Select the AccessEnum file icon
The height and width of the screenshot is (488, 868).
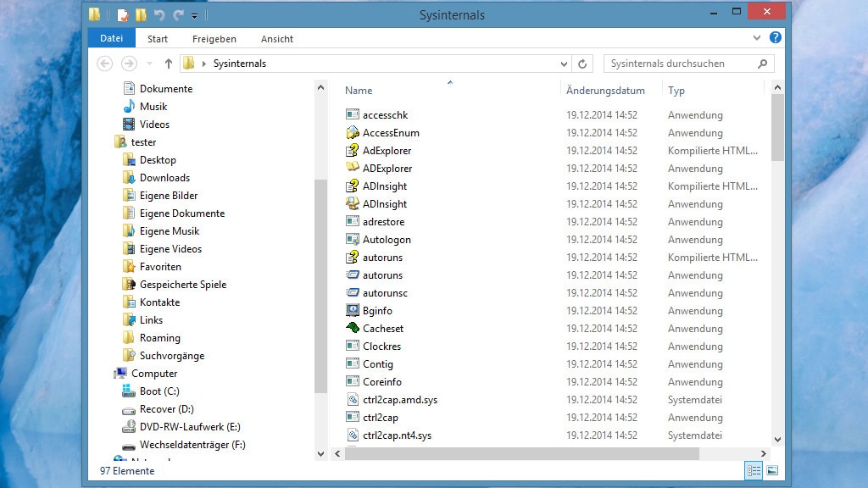tap(352, 132)
